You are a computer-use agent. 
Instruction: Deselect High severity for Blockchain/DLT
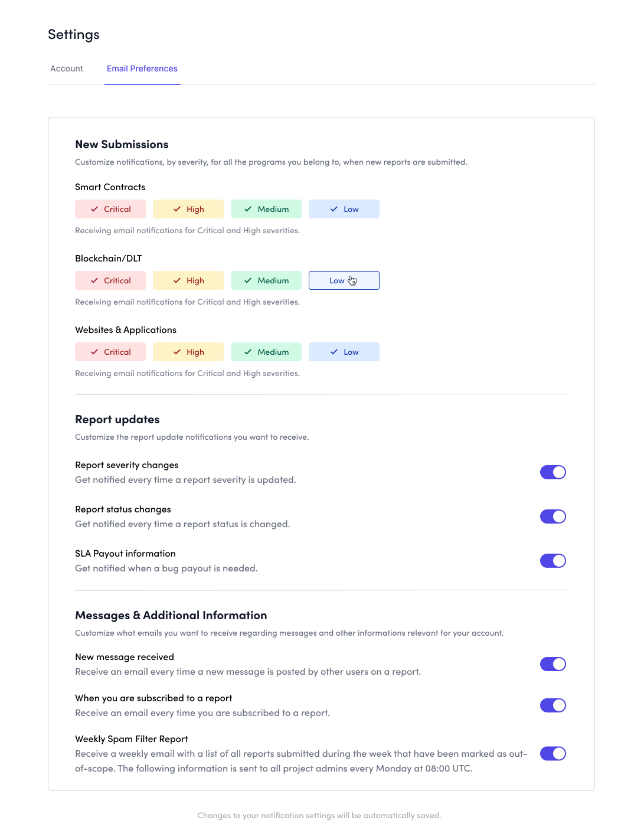tap(188, 280)
